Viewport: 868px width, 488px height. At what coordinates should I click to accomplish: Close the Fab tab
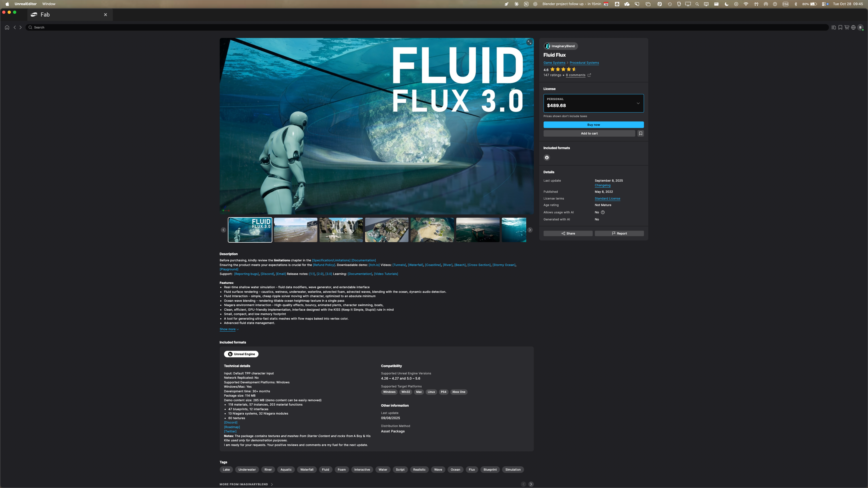[x=106, y=15]
